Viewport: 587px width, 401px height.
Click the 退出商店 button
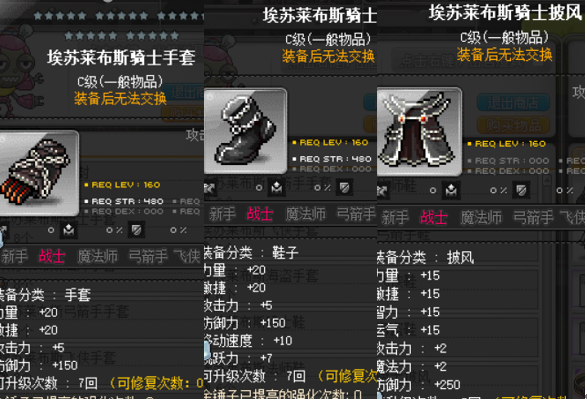tap(513, 103)
